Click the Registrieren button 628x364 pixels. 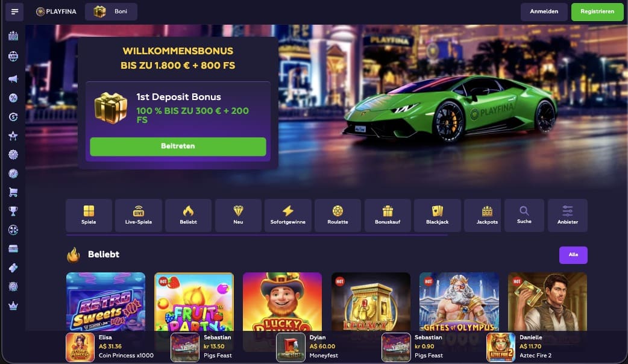click(597, 11)
